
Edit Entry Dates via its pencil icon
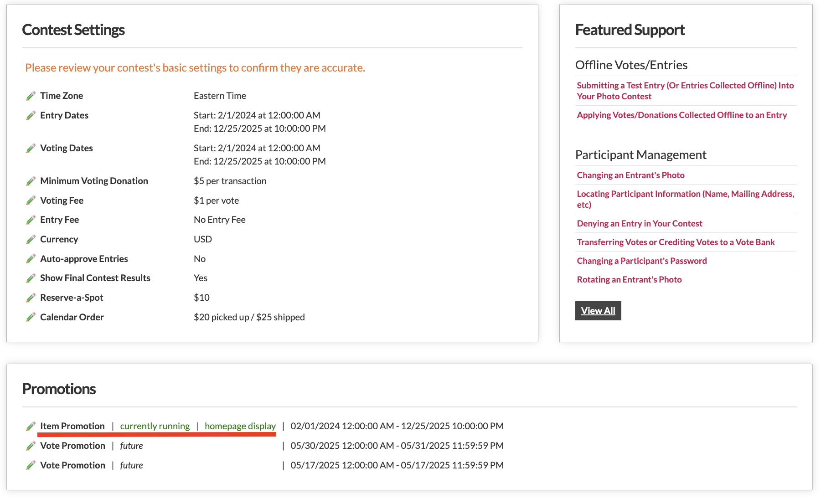(31, 115)
